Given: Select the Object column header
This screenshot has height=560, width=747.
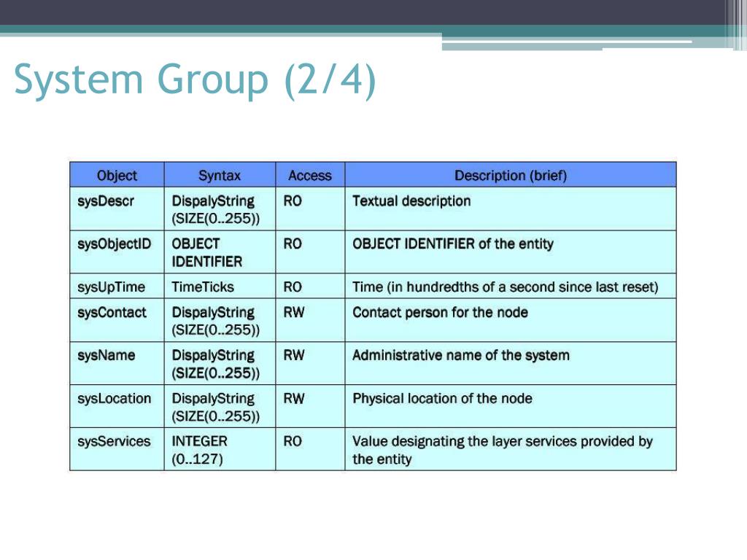Looking at the screenshot, I should 117,175.
